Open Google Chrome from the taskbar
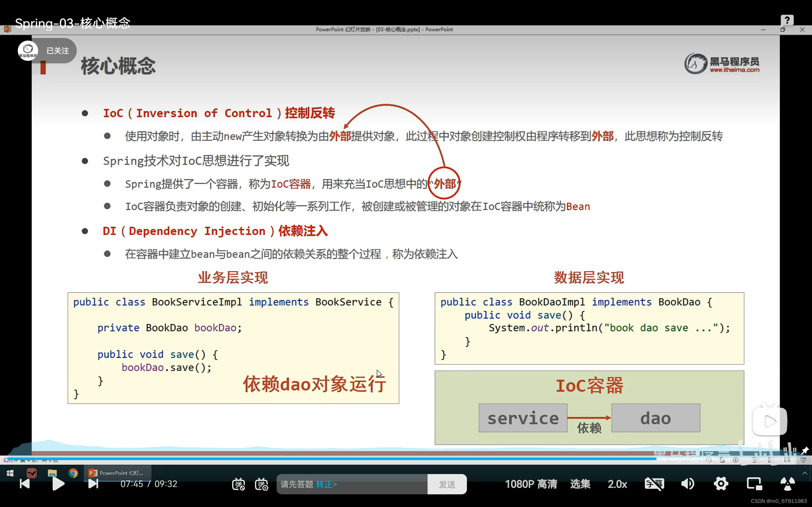This screenshot has width=812, height=507. click(x=74, y=473)
